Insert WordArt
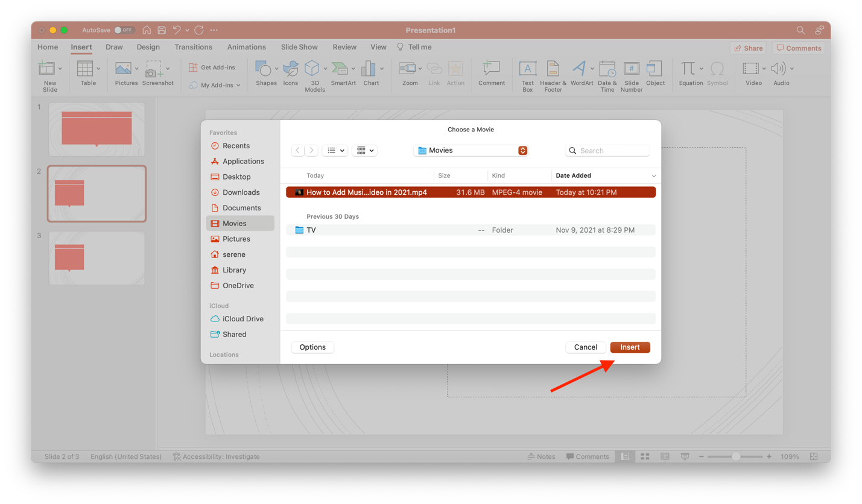862x504 pixels. (580, 72)
